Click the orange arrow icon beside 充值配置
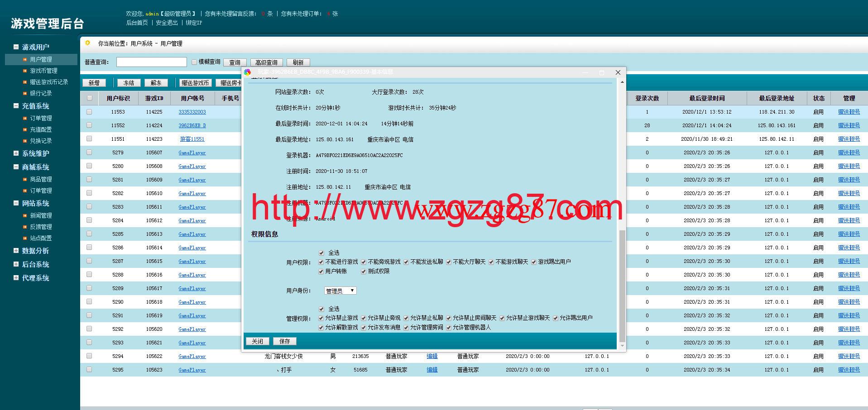Viewport: 868px width, 410px height. [x=25, y=130]
